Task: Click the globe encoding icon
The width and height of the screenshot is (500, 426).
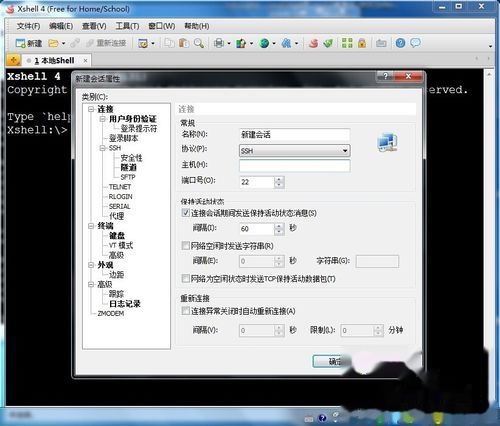Action: point(264,43)
